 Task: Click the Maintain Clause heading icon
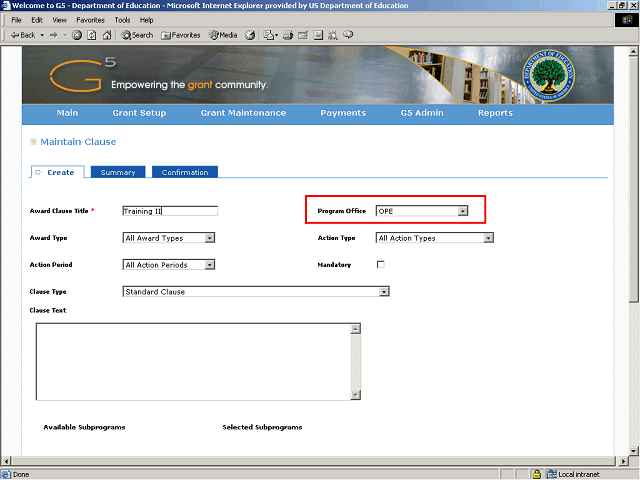coord(33,142)
